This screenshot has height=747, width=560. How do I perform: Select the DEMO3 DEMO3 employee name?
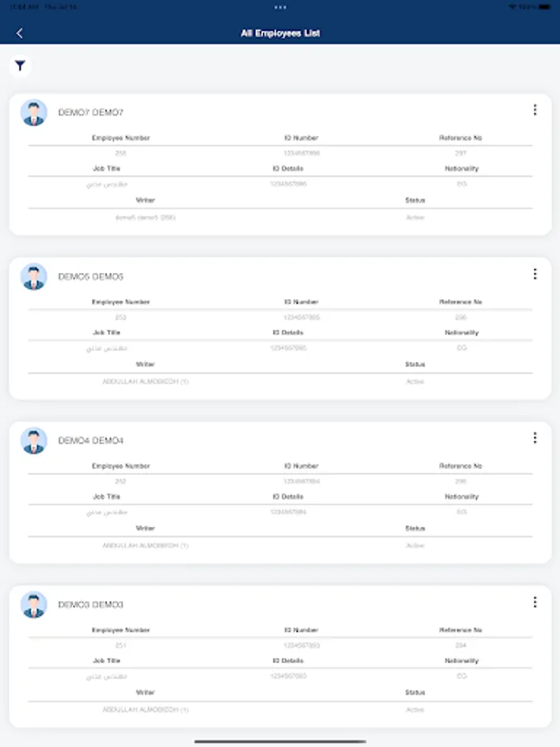click(x=90, y=604)
